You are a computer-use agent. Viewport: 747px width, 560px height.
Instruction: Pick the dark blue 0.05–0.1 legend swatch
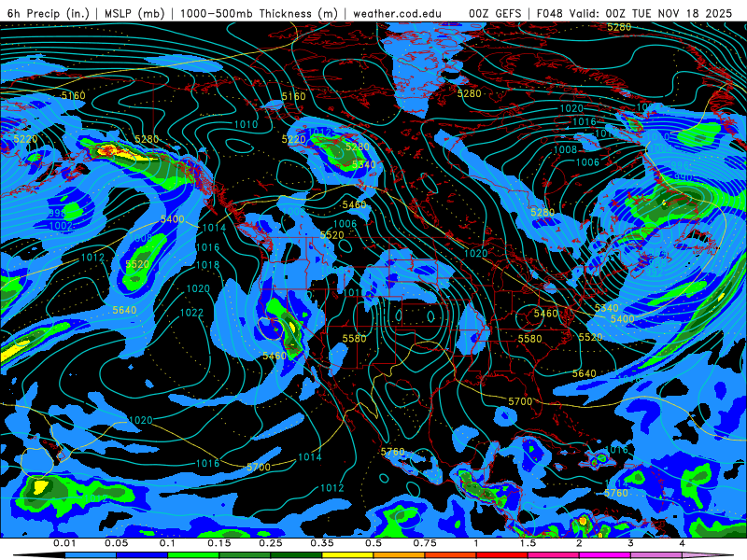point(142,555)
